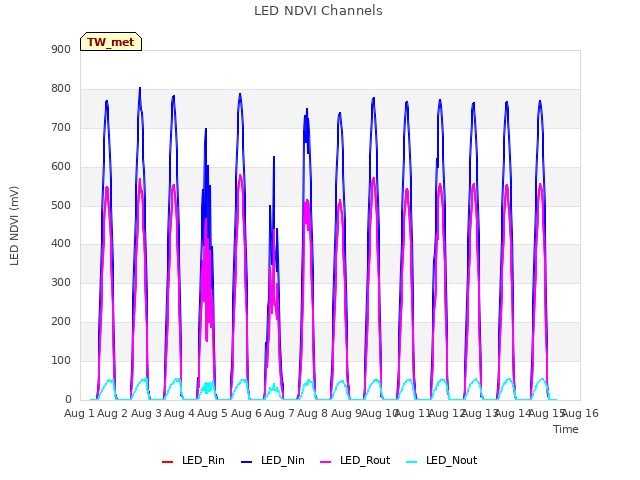Click the Aug 1 x-axis label
This screenshot has height=480, width=640.
tap(79, 413)
